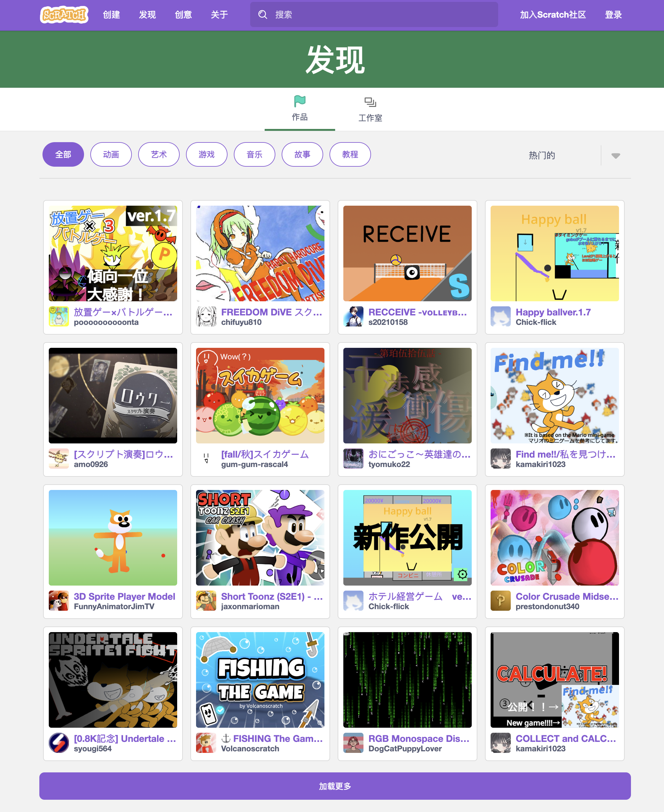This screenshot has height=812, width=664.
Task: Open syougi564's avatar icon
Action: pyautogui.click(x=59, y=743)
